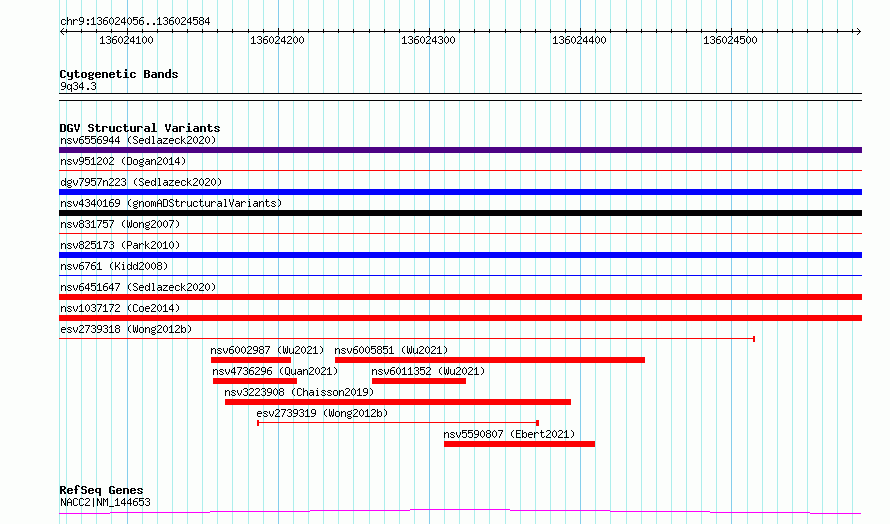Click the nsv6556944 (Sedlazeck2020) variant label
The image size is (890, 524).
point(138,140)
